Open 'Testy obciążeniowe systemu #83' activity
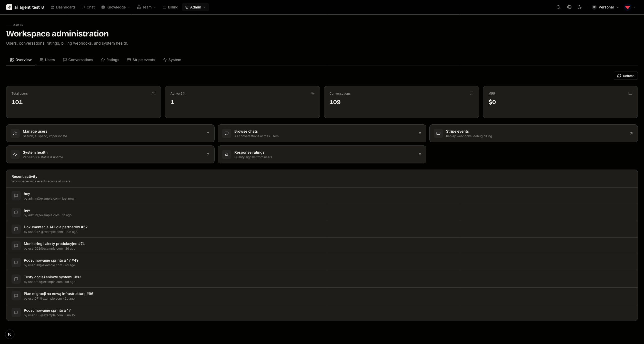Screen dimensions: 644x344 322,279
